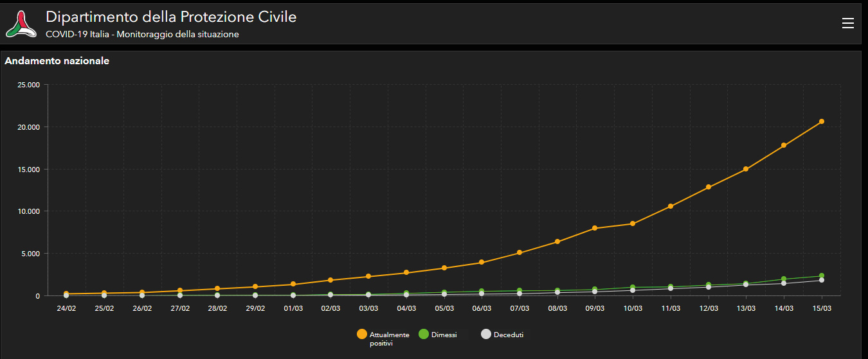Select the orange data point for 15/03
The height and width of the screenshot is (359, 868).
(822, 121)
